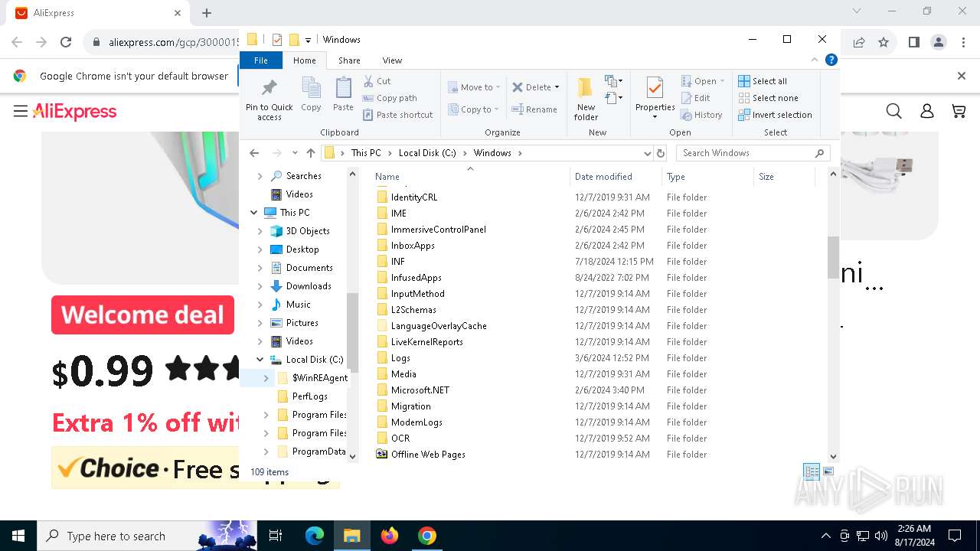This screenshot has width=980, height=551.
Task: Open AliExpress hamburger menu
Action: tap(21, 112)
